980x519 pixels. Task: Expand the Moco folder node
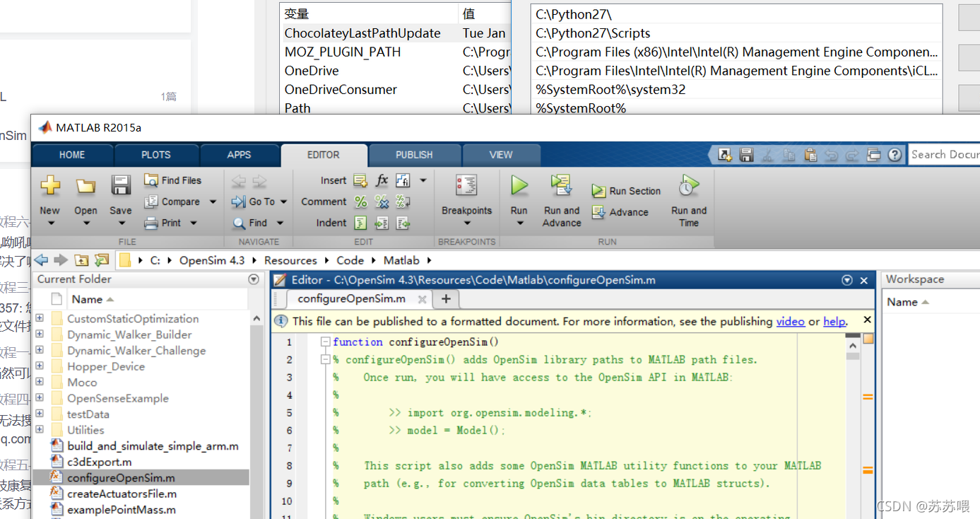39,382
